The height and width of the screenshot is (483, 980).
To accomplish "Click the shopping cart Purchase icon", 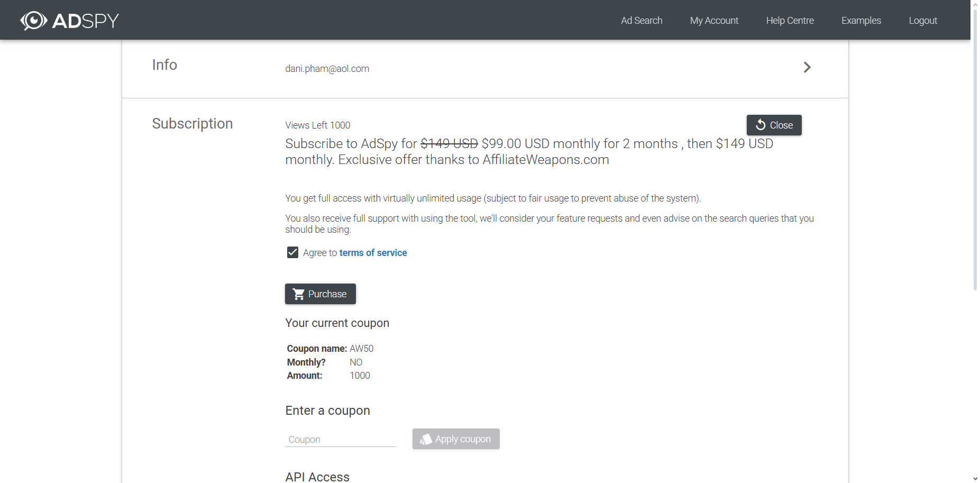I will pyautogui.click(x=299, y=294).
